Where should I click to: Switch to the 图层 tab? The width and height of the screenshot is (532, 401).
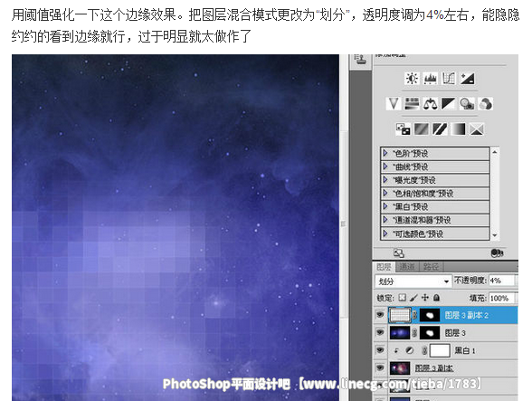click(x=384, y=267)
